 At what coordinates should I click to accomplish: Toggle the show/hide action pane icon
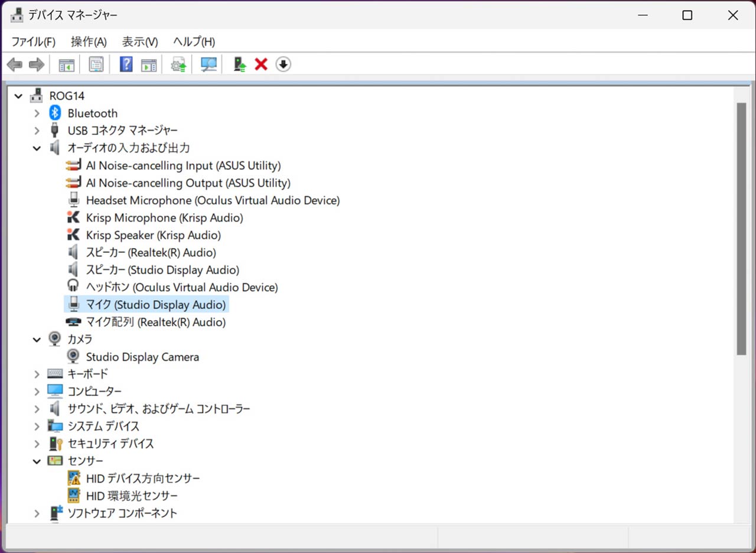[149, 64]
